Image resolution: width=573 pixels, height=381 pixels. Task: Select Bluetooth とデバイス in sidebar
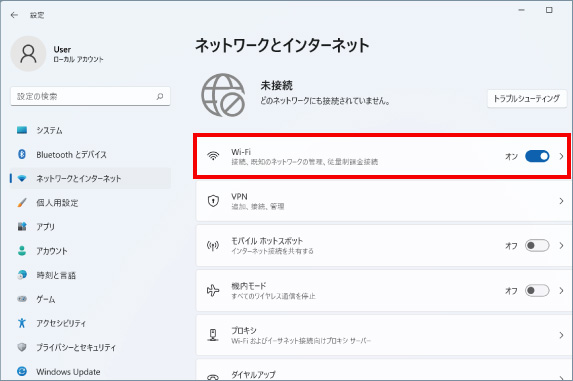click(91, 155)
